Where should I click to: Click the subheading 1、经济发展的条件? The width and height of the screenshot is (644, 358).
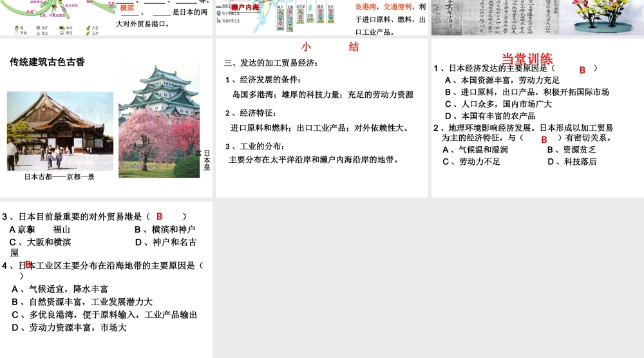263,80
